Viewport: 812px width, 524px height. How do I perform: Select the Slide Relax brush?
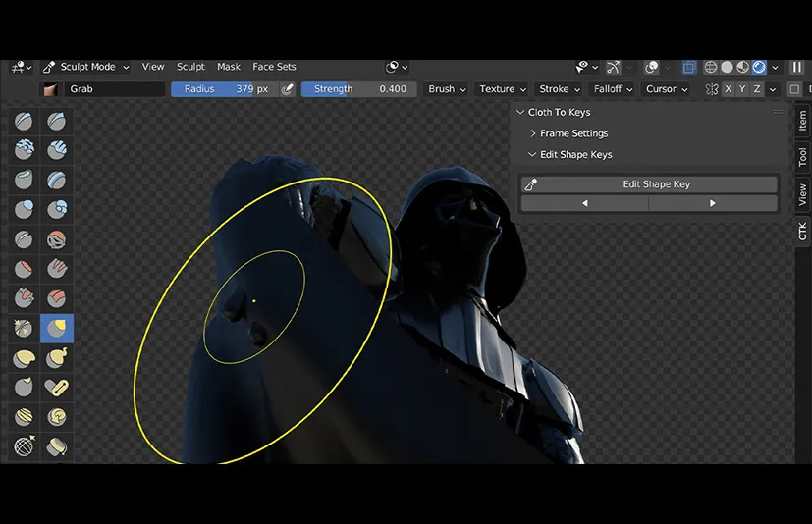tap(24, 446)
